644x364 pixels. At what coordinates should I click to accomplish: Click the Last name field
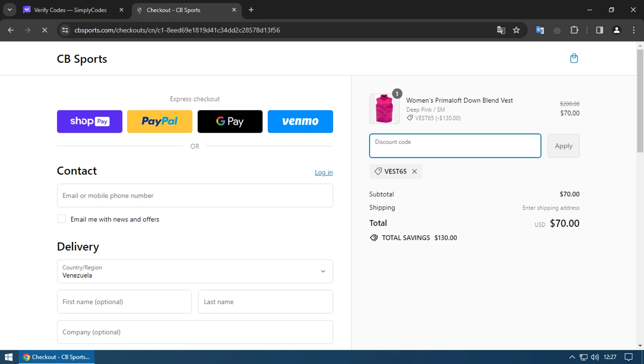pos(265,302)
